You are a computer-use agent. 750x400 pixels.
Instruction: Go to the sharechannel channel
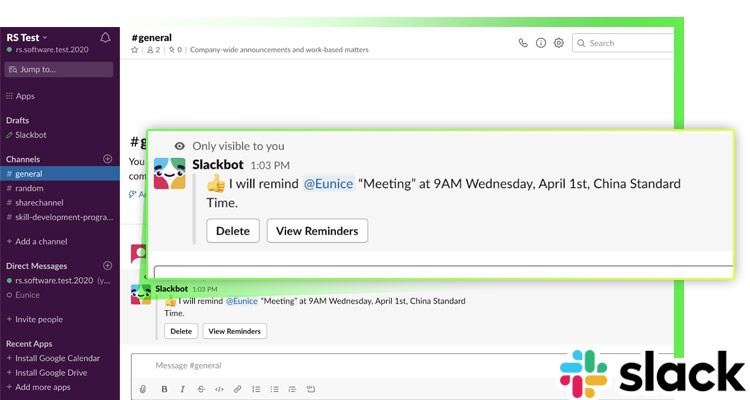click(x=40, y=202)
